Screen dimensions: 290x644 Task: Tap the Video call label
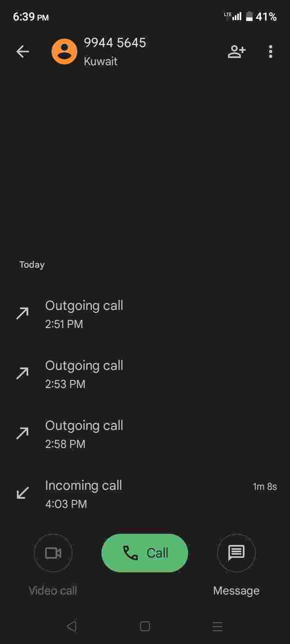(x=53, y=590)
